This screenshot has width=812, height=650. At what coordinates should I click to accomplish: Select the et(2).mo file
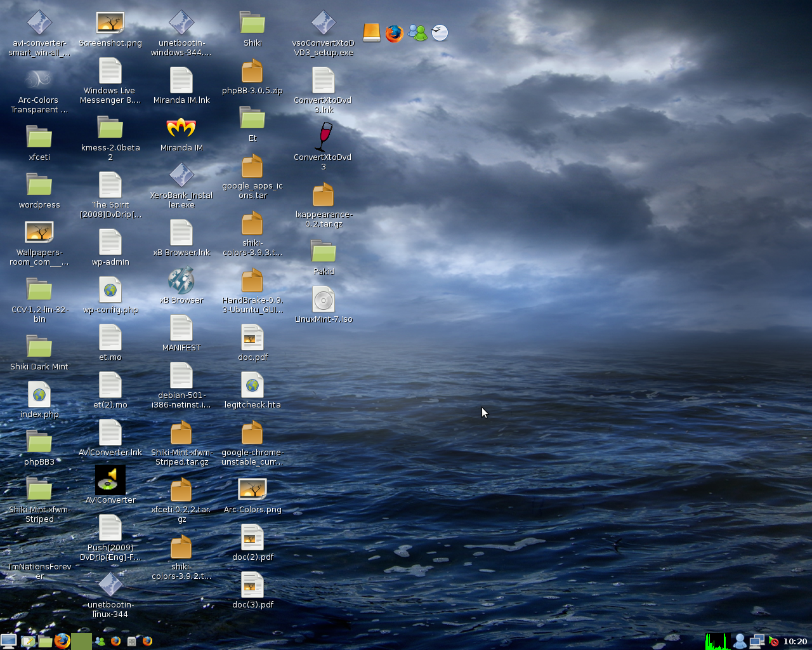pyautogui.click(x=110, y=385)
